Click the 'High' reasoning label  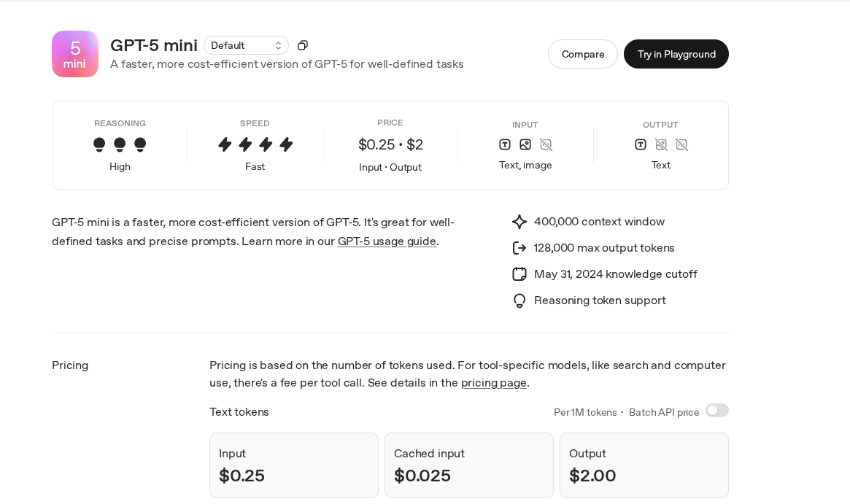[x=120, y=167]
